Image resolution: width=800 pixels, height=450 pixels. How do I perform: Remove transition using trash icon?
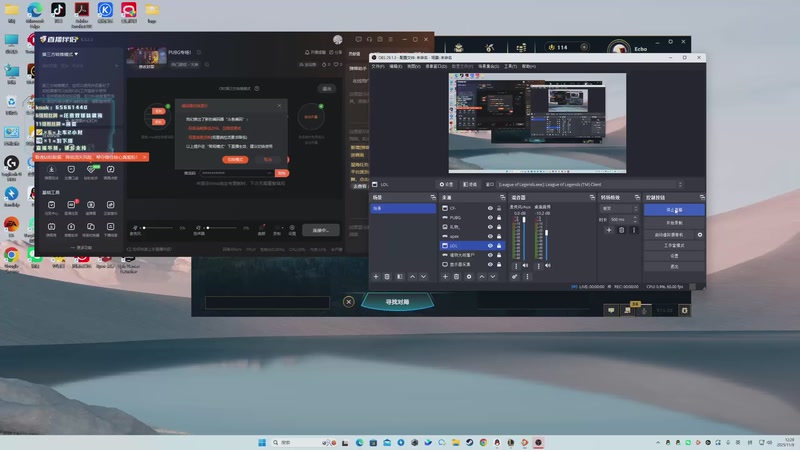(621, 230)
